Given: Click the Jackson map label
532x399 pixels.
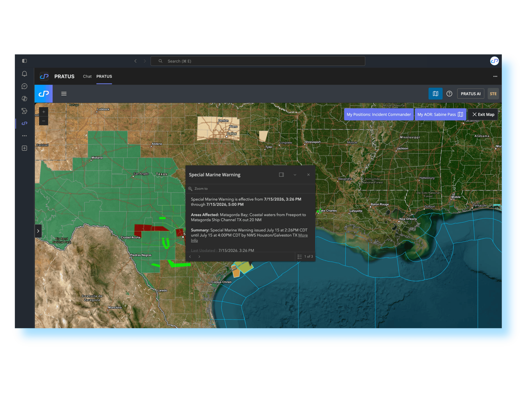Looking at the screenshot, I should pyautogui.click(x=402, y=148).
